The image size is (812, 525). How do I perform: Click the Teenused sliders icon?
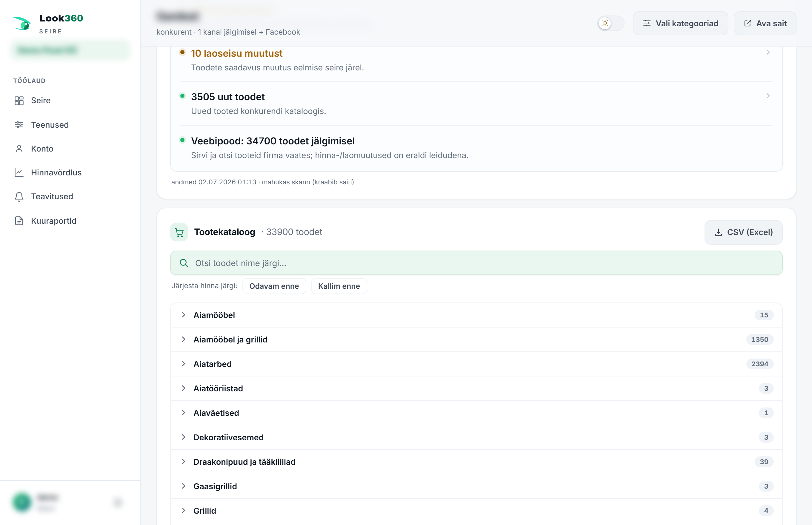tap(19, 125)
